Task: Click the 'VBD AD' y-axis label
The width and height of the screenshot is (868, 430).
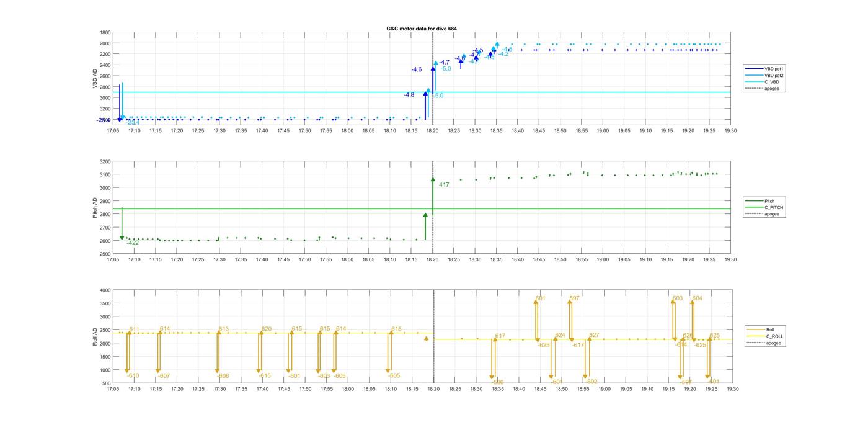Action: click(x=95, y=78)
